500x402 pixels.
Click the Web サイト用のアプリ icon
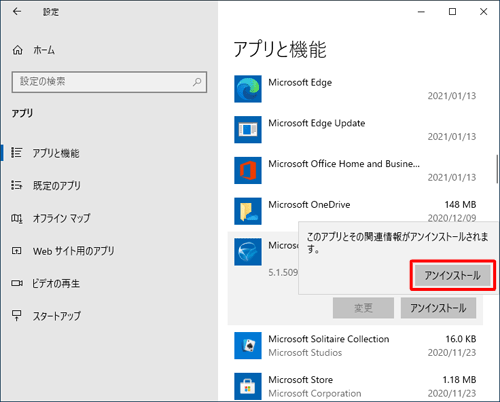pyautogui.click(x=16, y=251)
